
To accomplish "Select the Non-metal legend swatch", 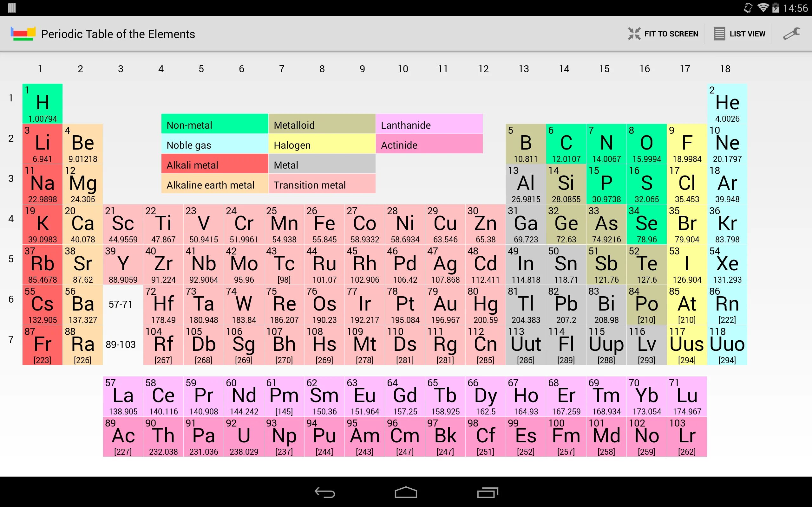I will point(215,125).
